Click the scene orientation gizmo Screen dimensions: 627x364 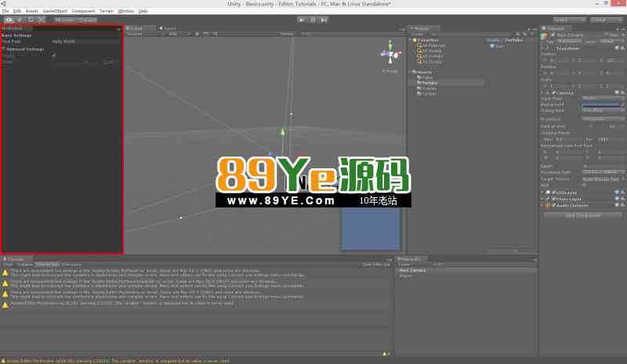pyautogui.click(x=390, y=52)
